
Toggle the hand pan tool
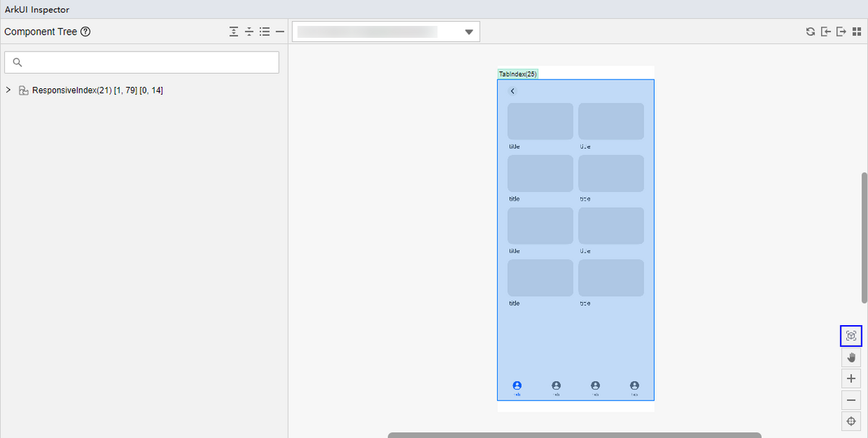coord(851,357)
